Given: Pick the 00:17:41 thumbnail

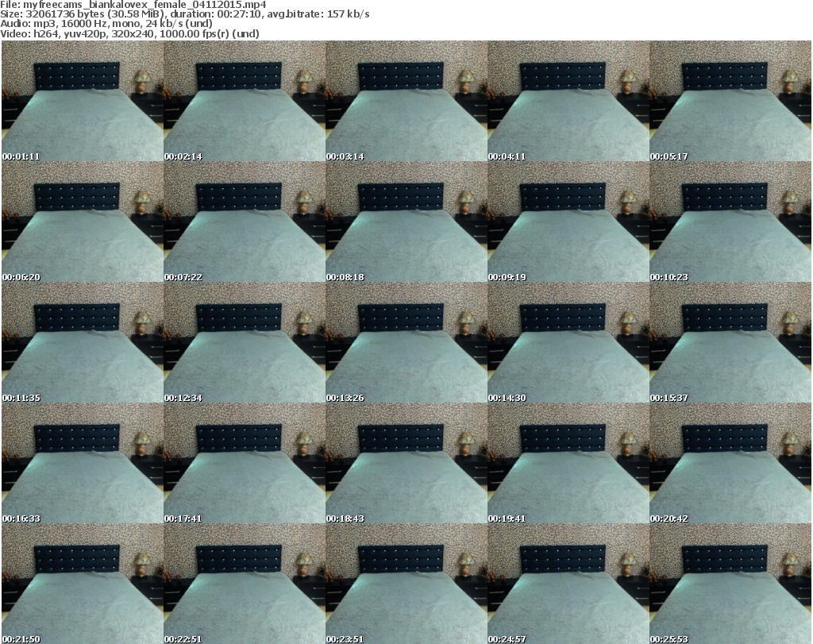Looking at the screenshot, I should (245, 464).
